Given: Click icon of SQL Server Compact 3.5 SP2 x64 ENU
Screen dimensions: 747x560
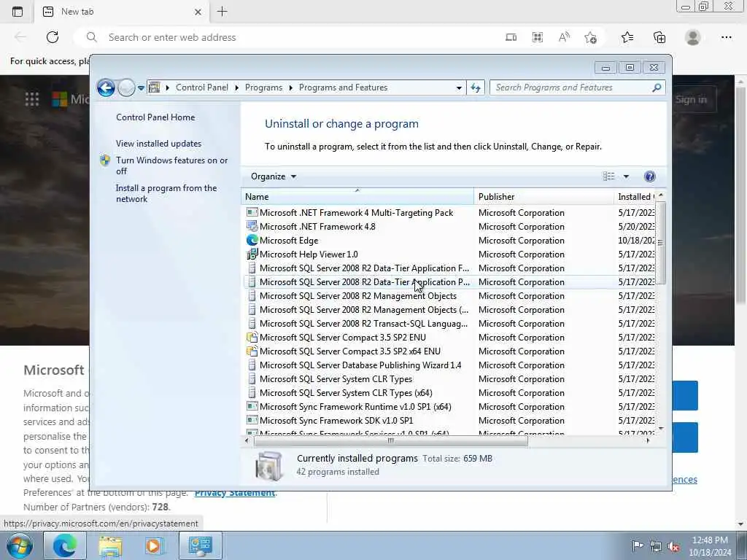Looking at the screenshot, I should pos(252,351).
